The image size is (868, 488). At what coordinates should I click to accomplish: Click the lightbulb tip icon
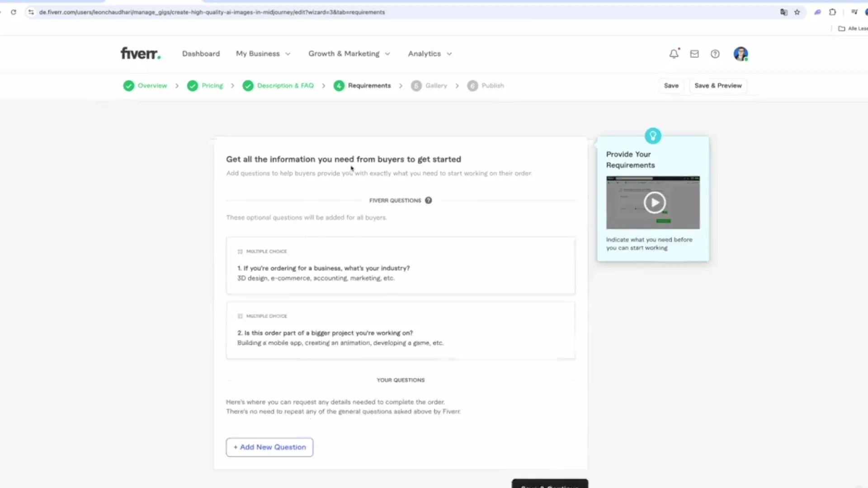(653, 136)
